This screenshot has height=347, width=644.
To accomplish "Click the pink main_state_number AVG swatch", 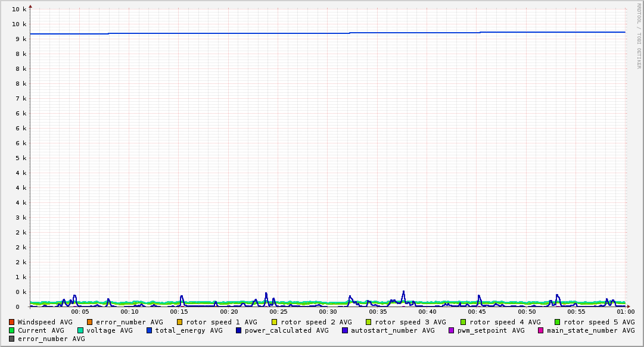I will [x=541, y=330].
